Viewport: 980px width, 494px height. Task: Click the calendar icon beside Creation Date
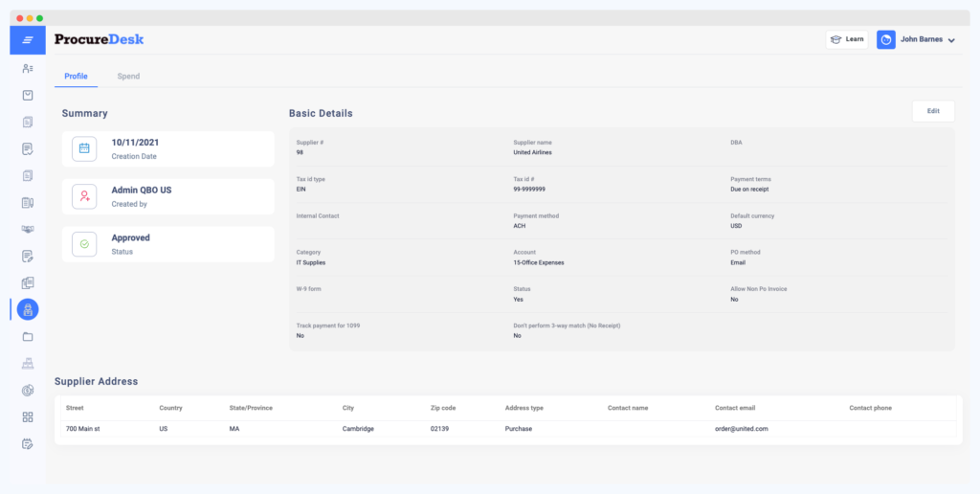(84, 148)
